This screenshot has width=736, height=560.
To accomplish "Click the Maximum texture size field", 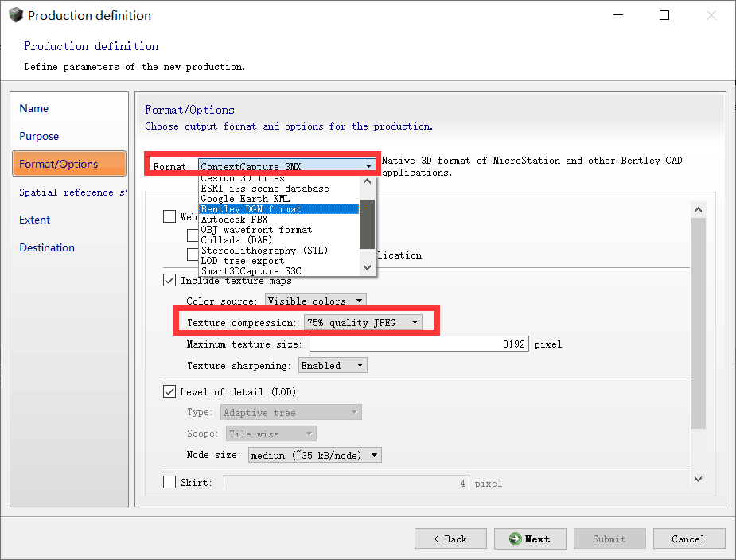I will 419,344.
